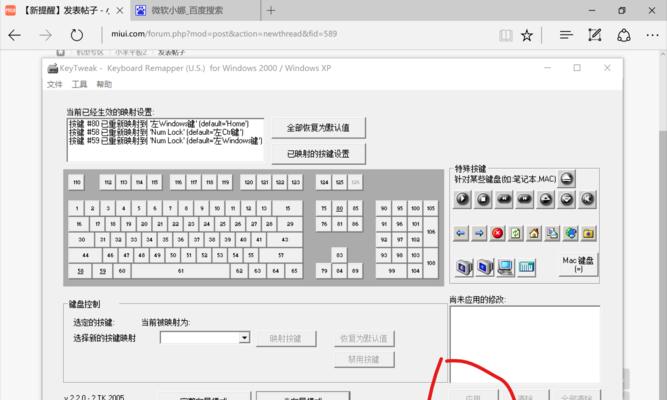Open the 文件 menu

tap(54, 84)
